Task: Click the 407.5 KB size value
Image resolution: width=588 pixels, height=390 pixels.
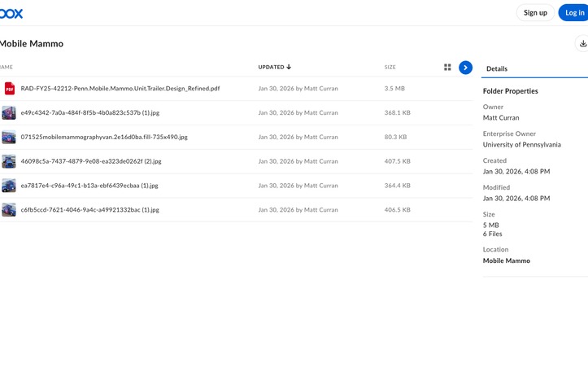Action: coord(397,161)
